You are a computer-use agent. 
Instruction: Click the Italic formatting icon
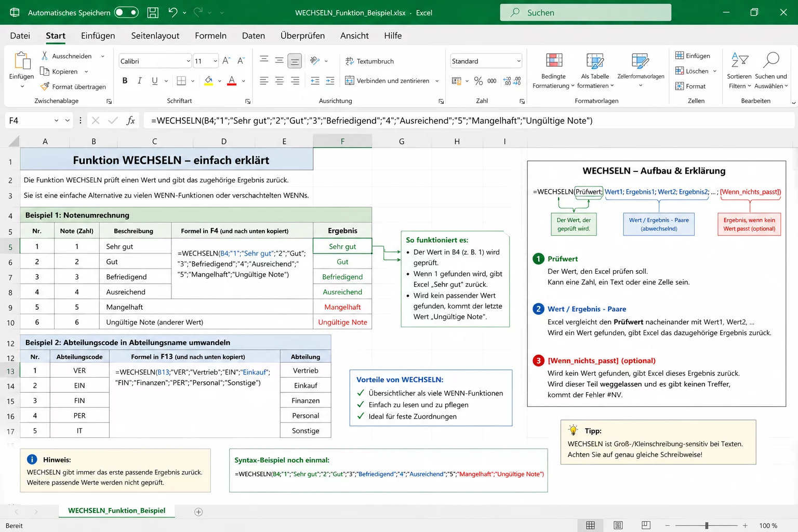[x=139, y=81]
